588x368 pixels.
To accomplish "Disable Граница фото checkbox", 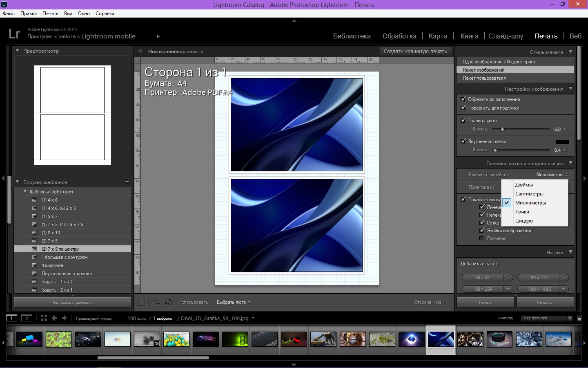I will pyautogui.click(x=463, y=120).
